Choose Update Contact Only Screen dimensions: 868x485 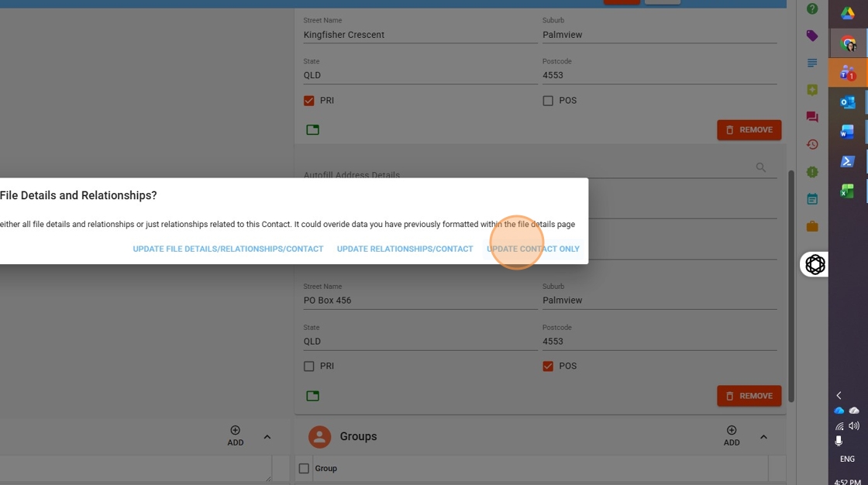532,249
